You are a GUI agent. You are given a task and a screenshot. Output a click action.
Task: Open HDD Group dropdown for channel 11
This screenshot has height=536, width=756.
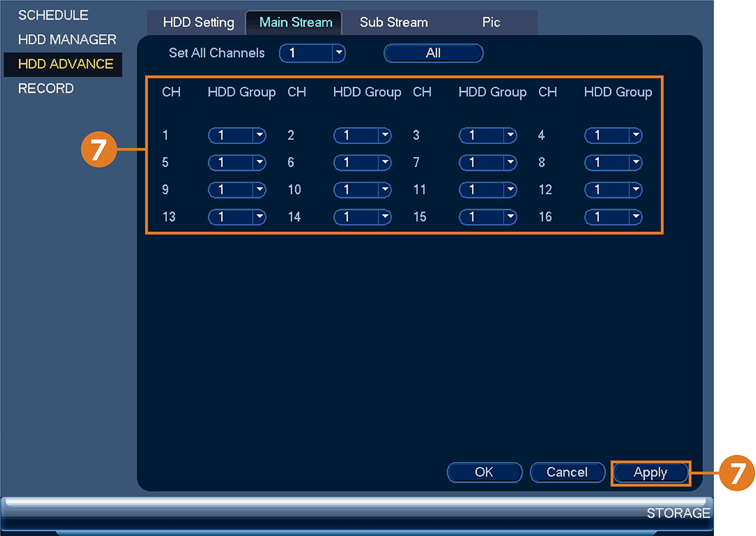(488, 190)
